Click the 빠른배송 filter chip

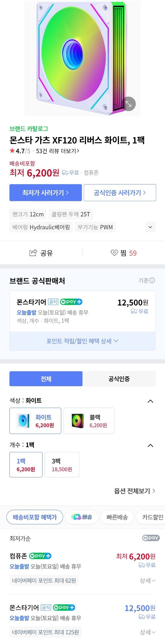117,517
